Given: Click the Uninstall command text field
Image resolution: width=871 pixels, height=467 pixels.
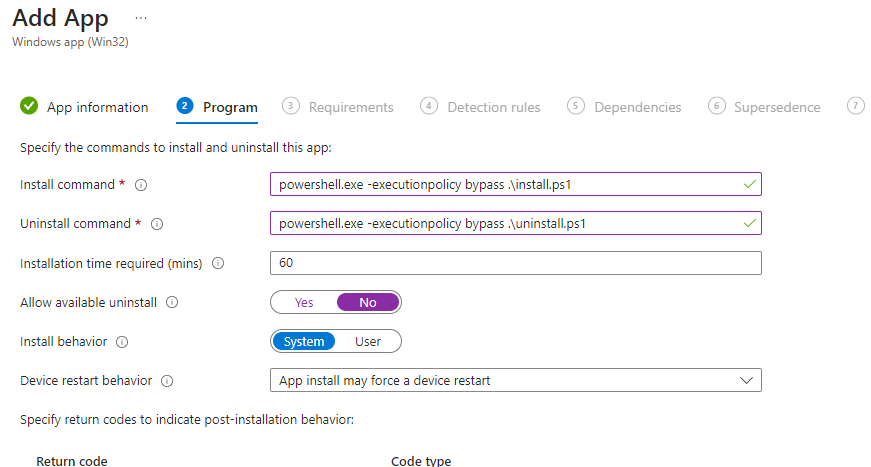Looking at the screenshot, I should [x=505, y=224].
